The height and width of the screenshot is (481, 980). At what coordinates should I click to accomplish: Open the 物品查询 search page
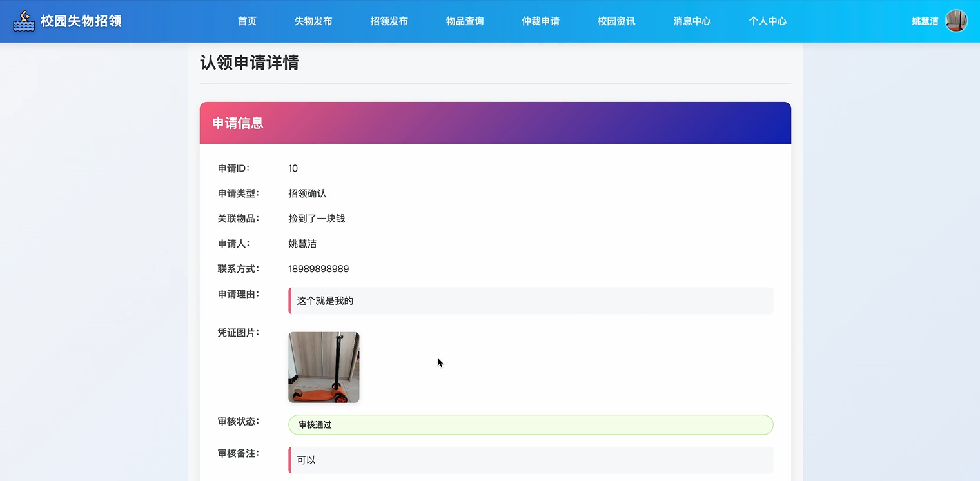point(465,21)
